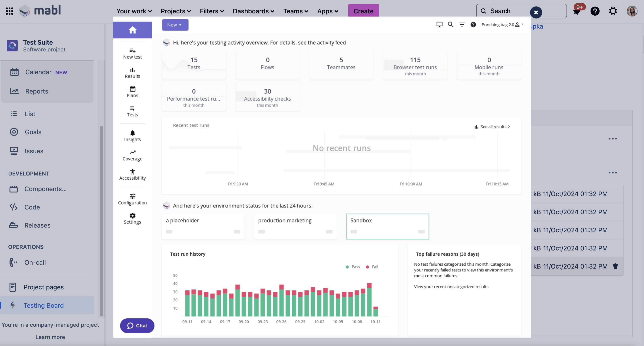Image resolution: width=644 pixels, height=346 pixels.
Task: Click the magnifier icon in mabl toolbar
Action: tap(450, 24)
